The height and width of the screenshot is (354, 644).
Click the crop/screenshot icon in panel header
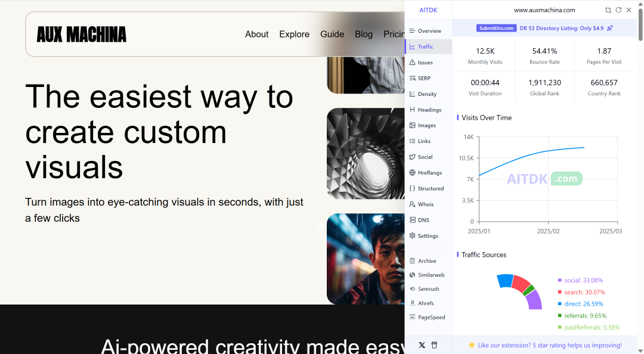coord(608,10)
